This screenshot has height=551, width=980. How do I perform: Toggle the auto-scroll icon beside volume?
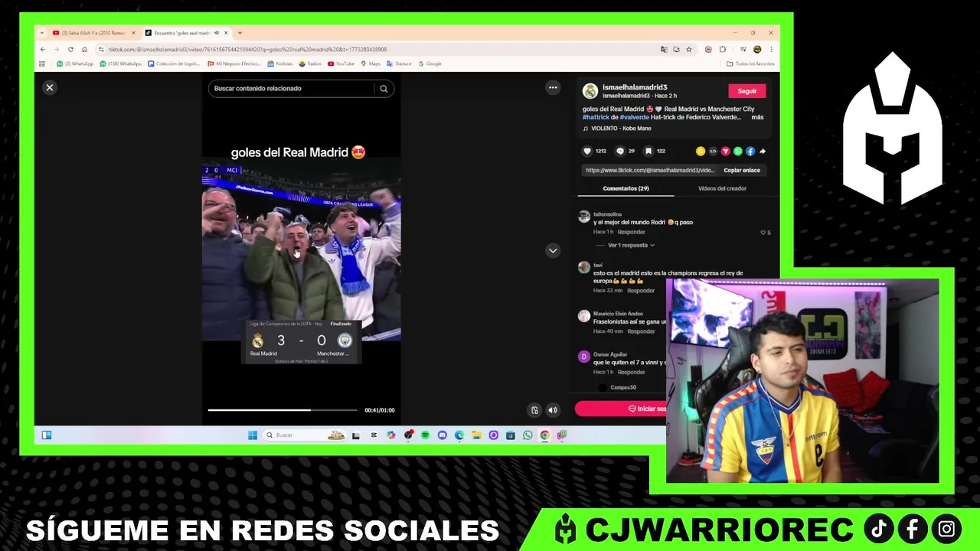pos(534,410)
